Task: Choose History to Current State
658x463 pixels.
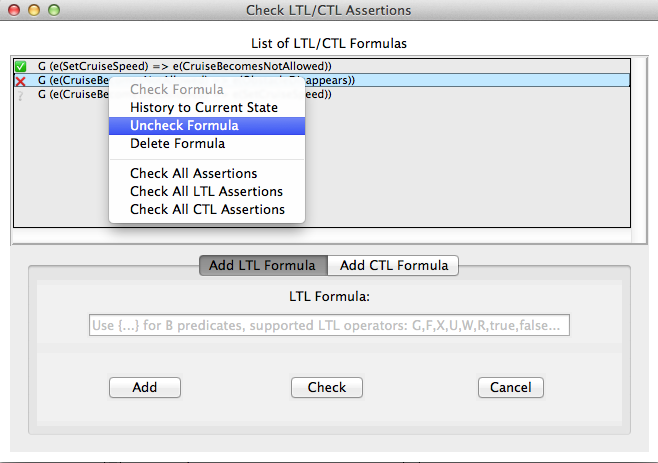Action: click(x=204, y=107)
